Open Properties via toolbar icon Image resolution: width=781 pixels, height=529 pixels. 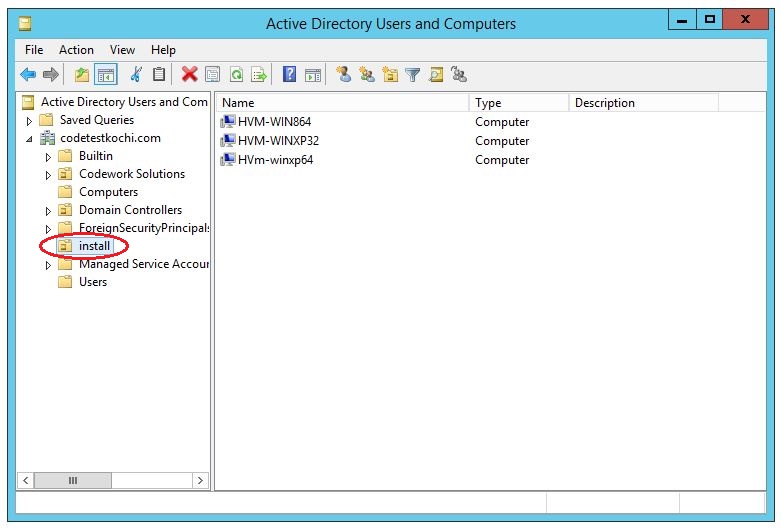click(x=213, y=75)
